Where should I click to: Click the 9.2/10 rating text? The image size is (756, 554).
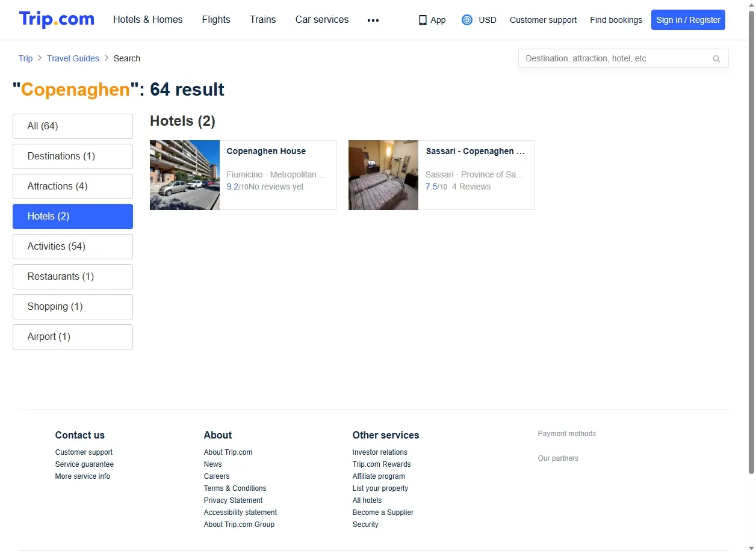coord(237,186)
